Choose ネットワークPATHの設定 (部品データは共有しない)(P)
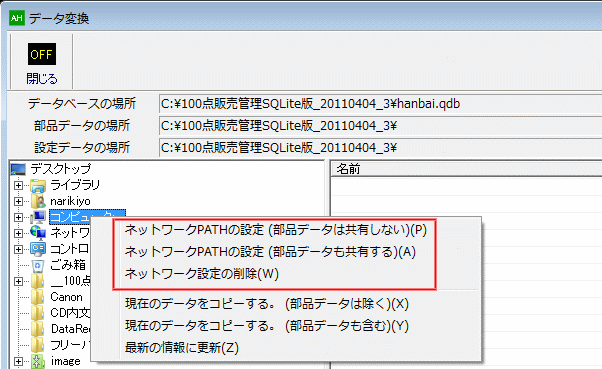Viewport: 602px width, 369px height. click(276, 230)
